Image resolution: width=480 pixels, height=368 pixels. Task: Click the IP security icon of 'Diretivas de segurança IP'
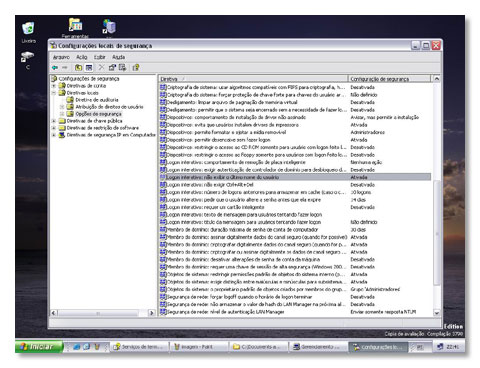[x=62, y=135]
